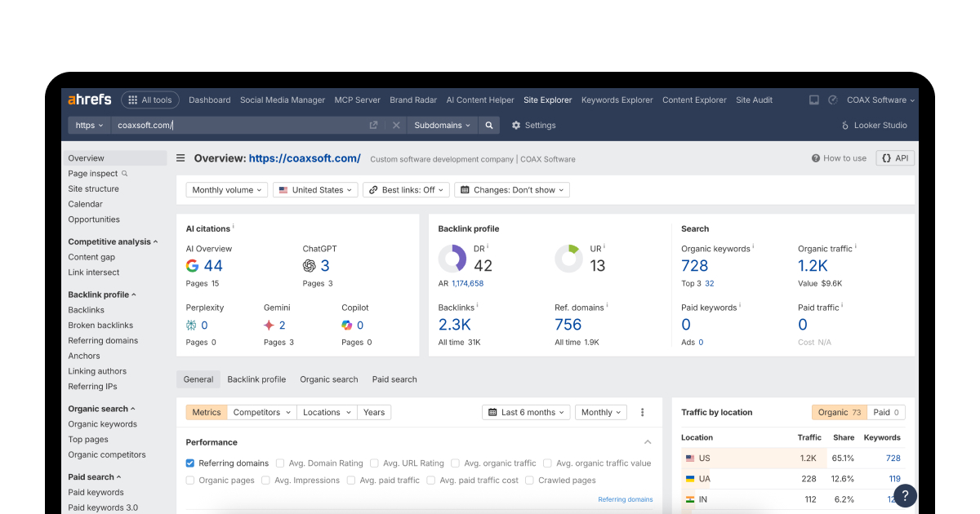Viewport: 980px width, 514px height.
Task: Switch to Backlink profile tab
Action: (x=256, y=379)
